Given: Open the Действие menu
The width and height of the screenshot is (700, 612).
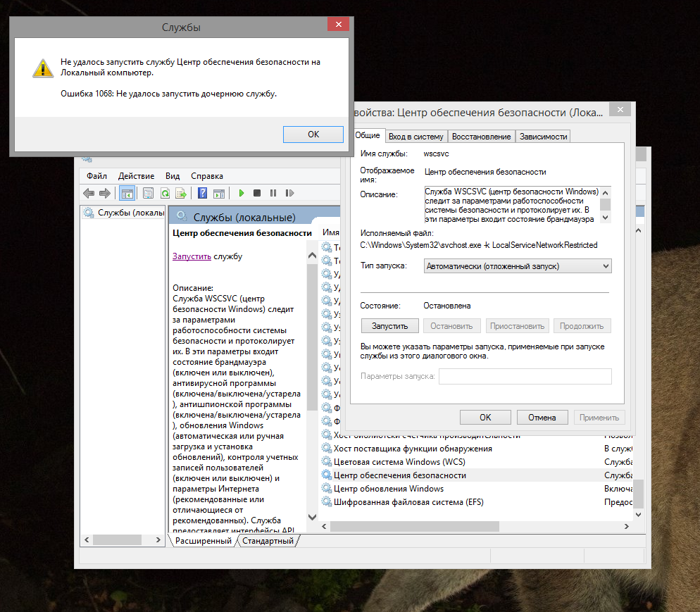Looking at the screenshot, I should click(136, 176).
